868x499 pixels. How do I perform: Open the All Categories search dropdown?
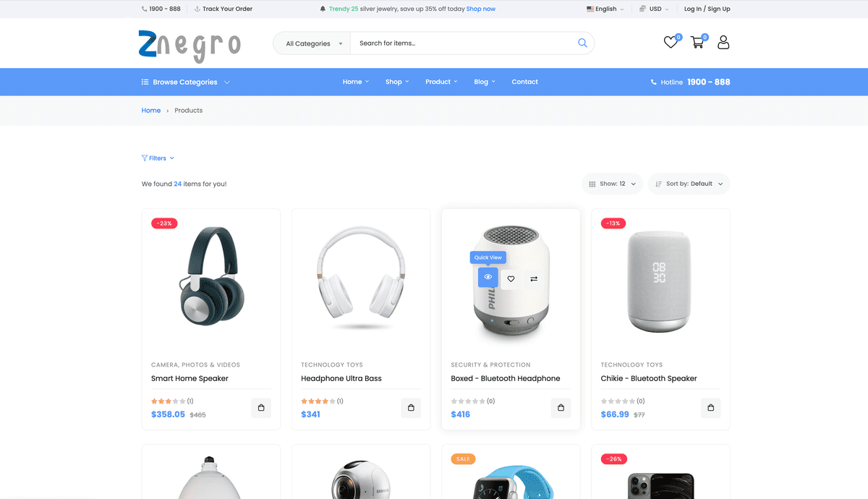point(312,43)
